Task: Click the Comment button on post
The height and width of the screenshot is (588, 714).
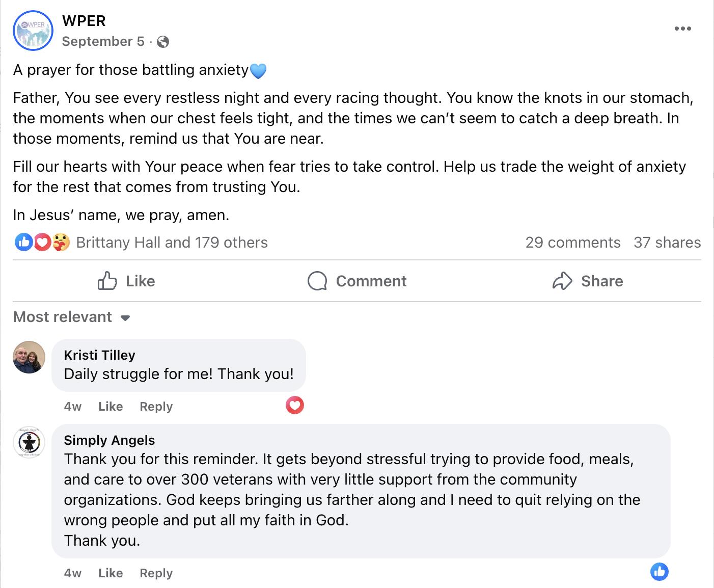Action: [357, 281]
